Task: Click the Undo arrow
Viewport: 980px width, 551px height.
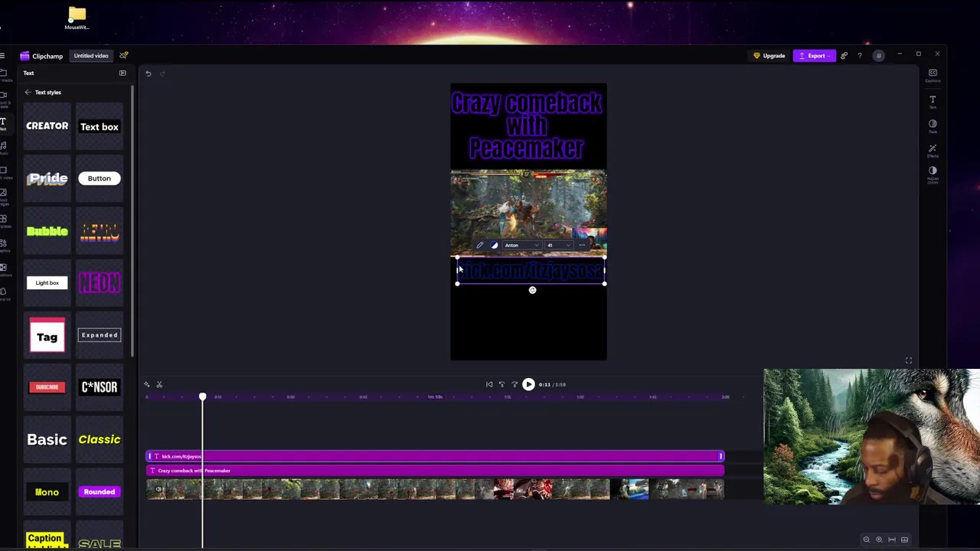Action: tap(149, 73)
